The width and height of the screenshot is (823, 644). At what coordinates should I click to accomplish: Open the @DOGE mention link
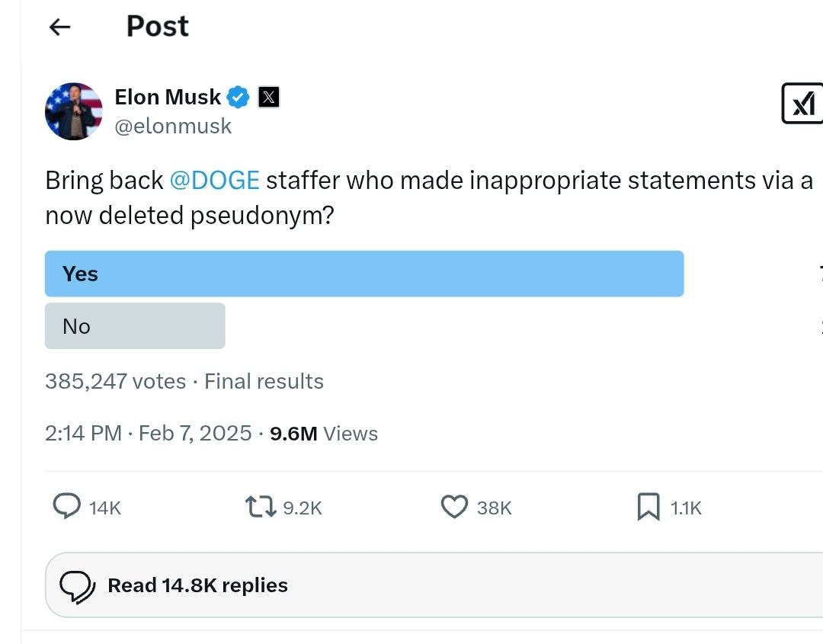(215, 180)
